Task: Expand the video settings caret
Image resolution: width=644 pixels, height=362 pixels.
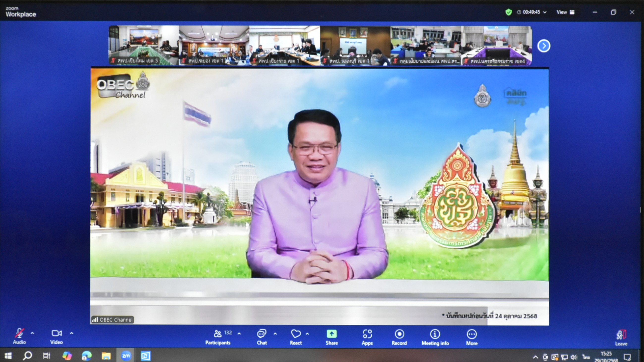Action: (72, 333)
